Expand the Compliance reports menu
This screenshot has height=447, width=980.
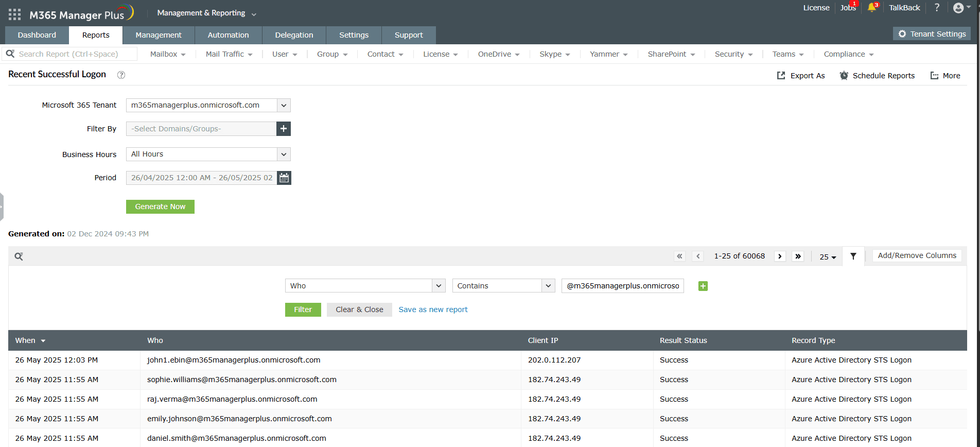[x=849, y=54]
